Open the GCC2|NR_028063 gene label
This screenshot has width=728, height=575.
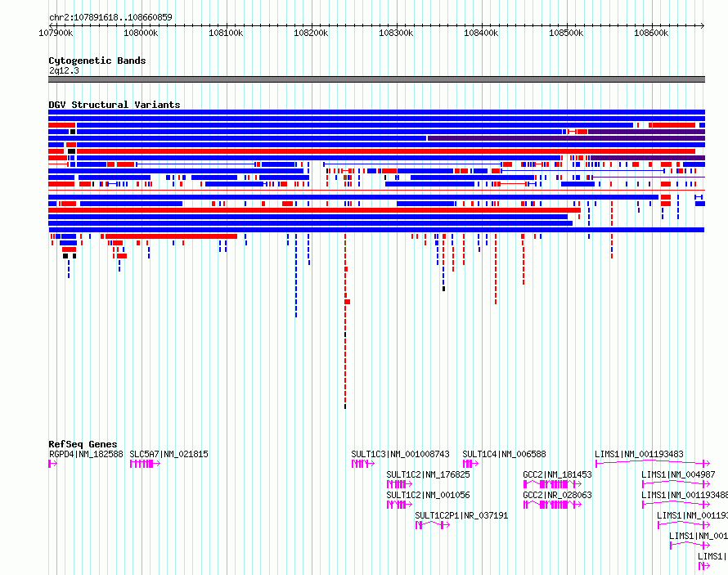tap(557, 495)
